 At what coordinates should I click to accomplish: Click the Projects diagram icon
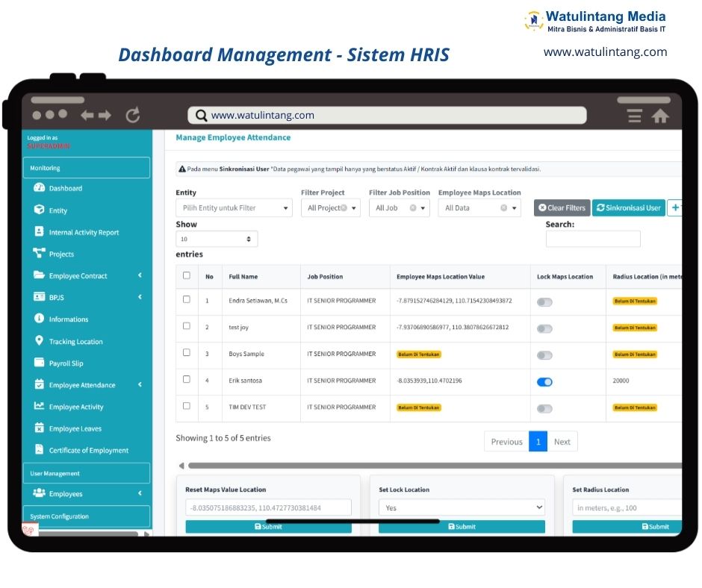coord(40,253)
